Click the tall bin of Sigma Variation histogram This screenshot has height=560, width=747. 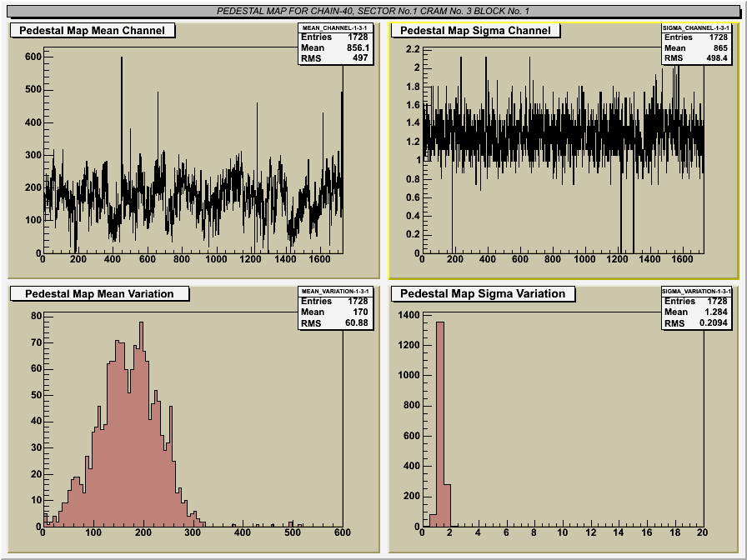[x=440, y=424]
